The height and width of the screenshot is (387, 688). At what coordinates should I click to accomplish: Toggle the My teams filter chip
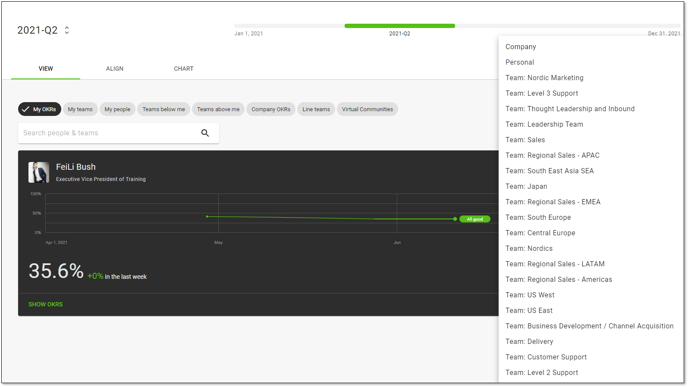[x=80, y=109]
